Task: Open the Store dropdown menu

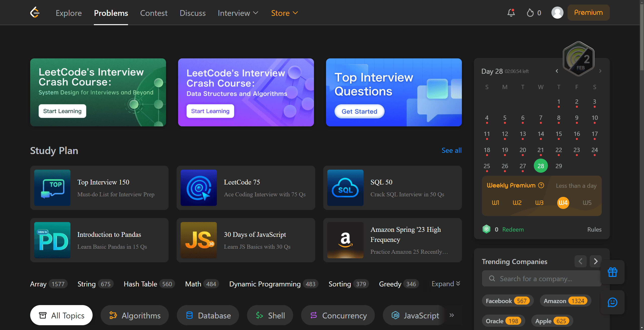Action: click(x=284, y=13)
